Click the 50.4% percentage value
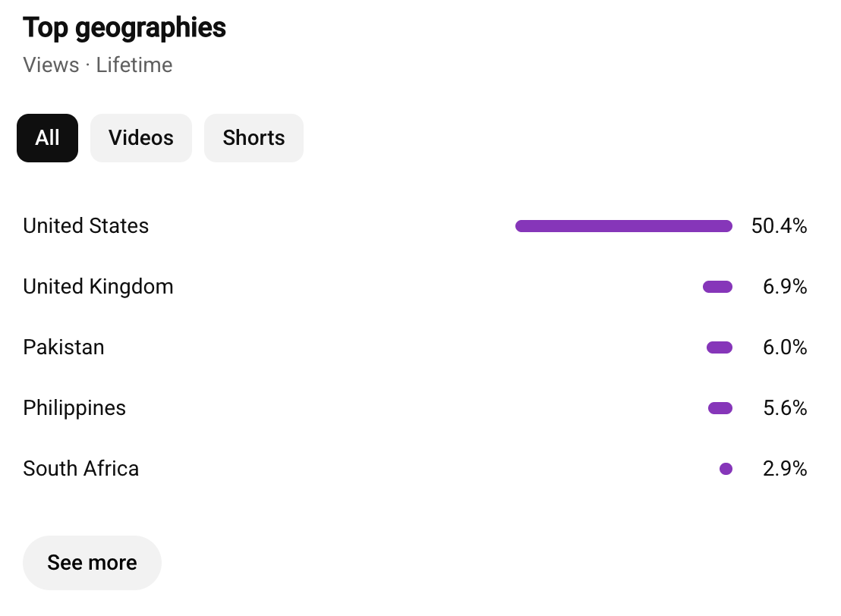 tap(779, 226)
